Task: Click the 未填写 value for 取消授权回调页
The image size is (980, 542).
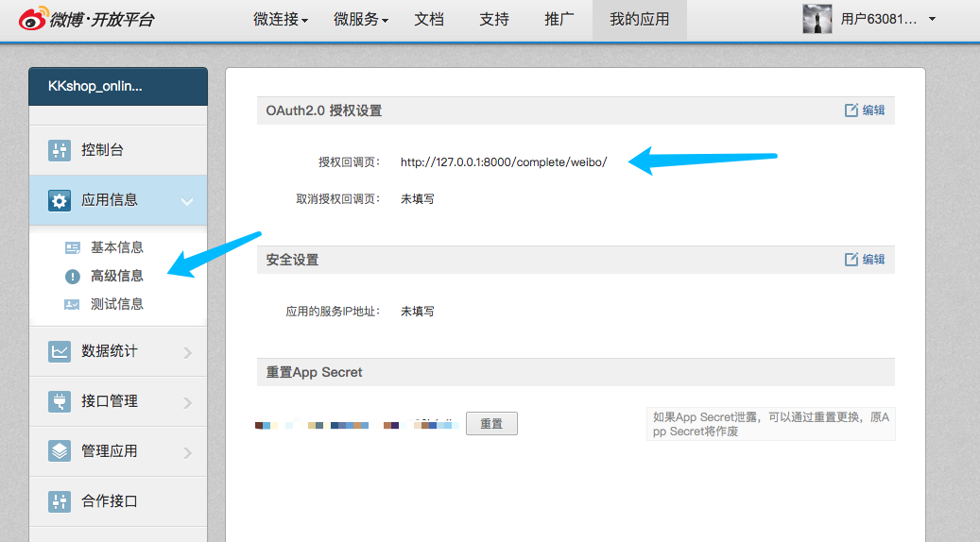Action: (418, 199)
